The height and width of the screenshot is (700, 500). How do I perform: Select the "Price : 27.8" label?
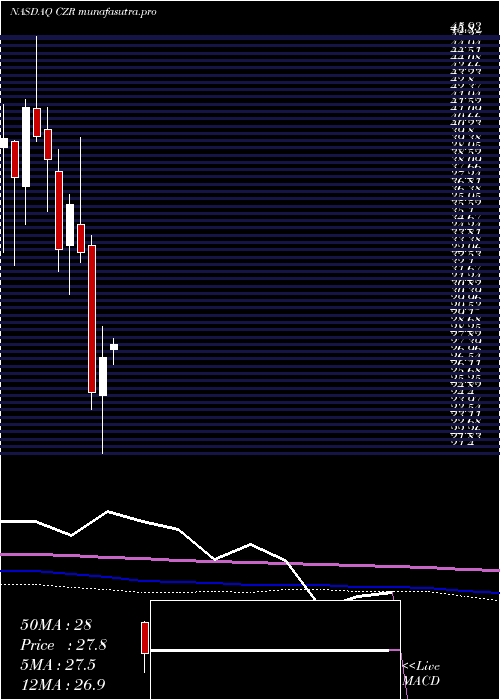[x=63, y=645]
